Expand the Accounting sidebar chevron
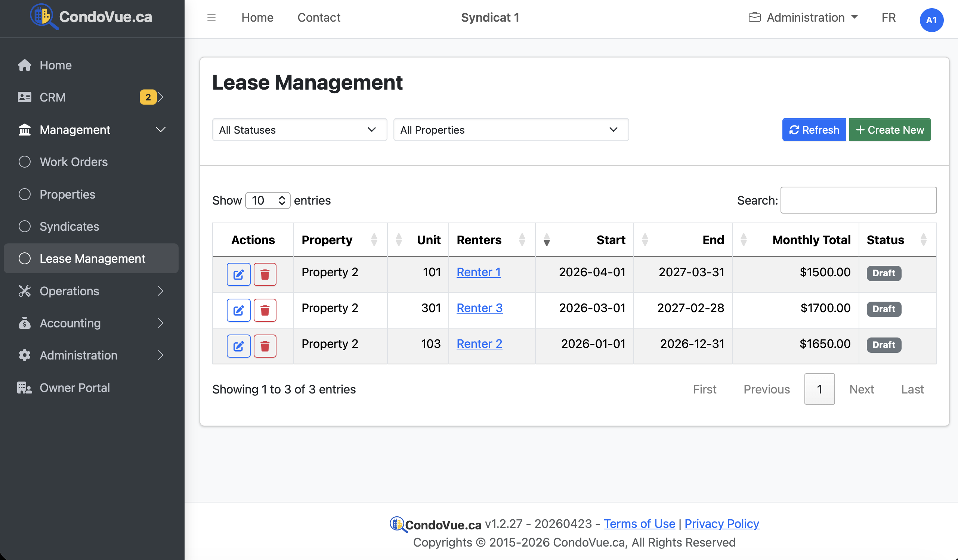 (x=160, y=323)
